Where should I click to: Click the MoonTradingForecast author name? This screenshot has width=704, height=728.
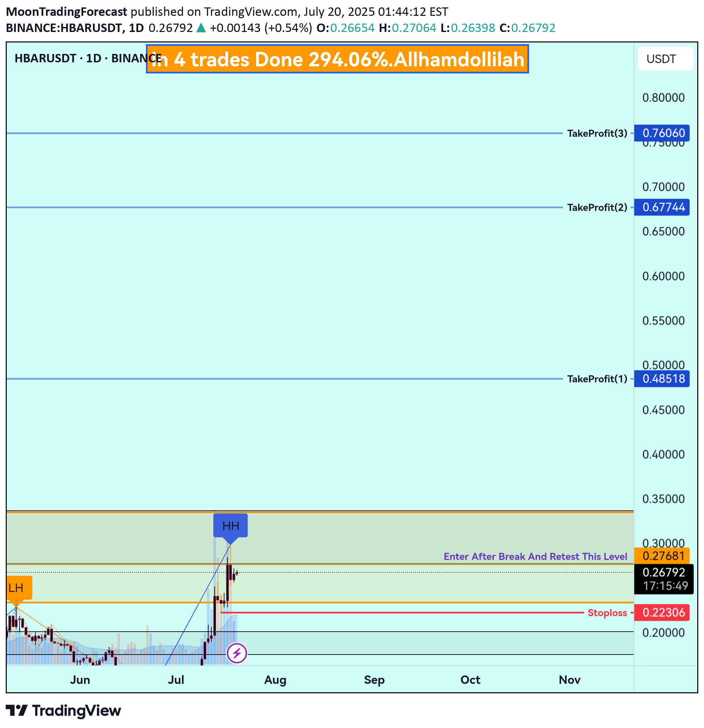[x=66, y=12]
